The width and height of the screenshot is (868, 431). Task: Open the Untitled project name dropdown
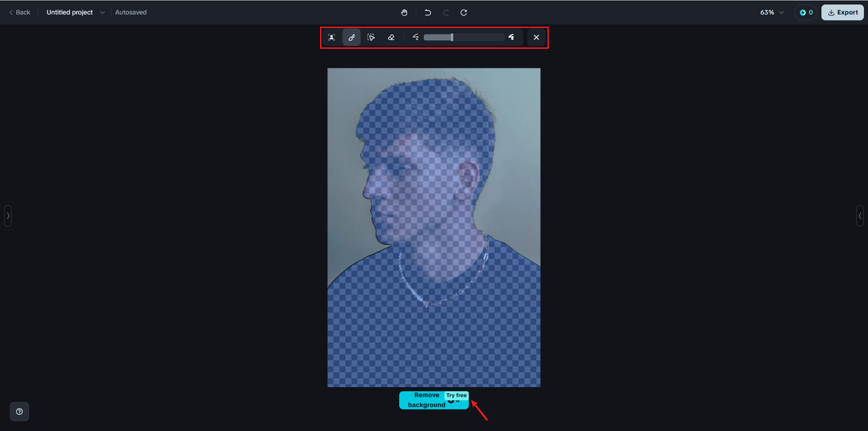click(x=75, y=12)
